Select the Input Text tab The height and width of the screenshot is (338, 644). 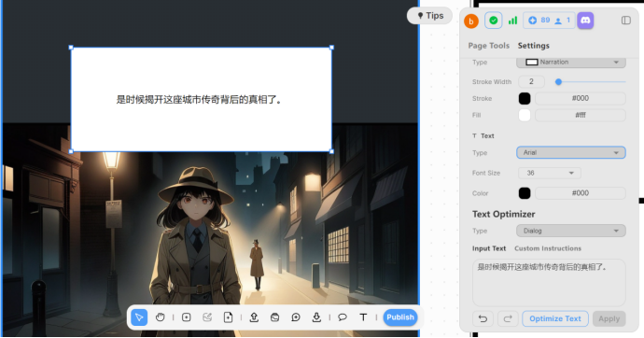click(489, 248)
